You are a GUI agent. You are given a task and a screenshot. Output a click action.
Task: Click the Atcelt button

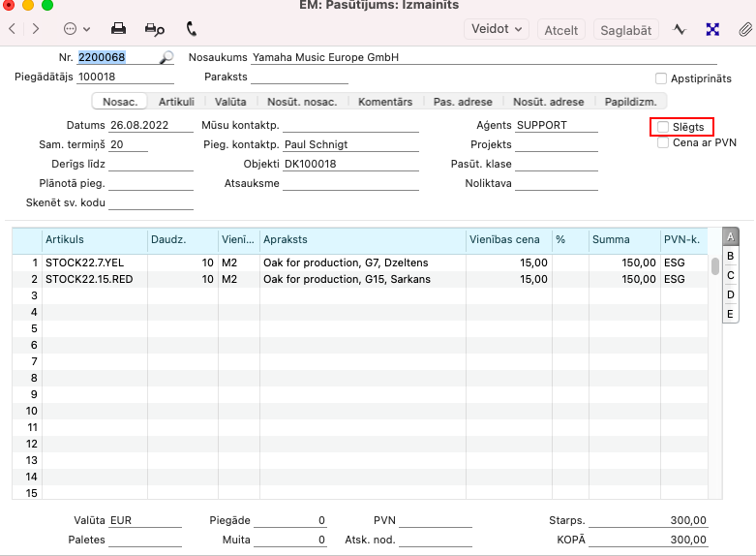[561, 30]
